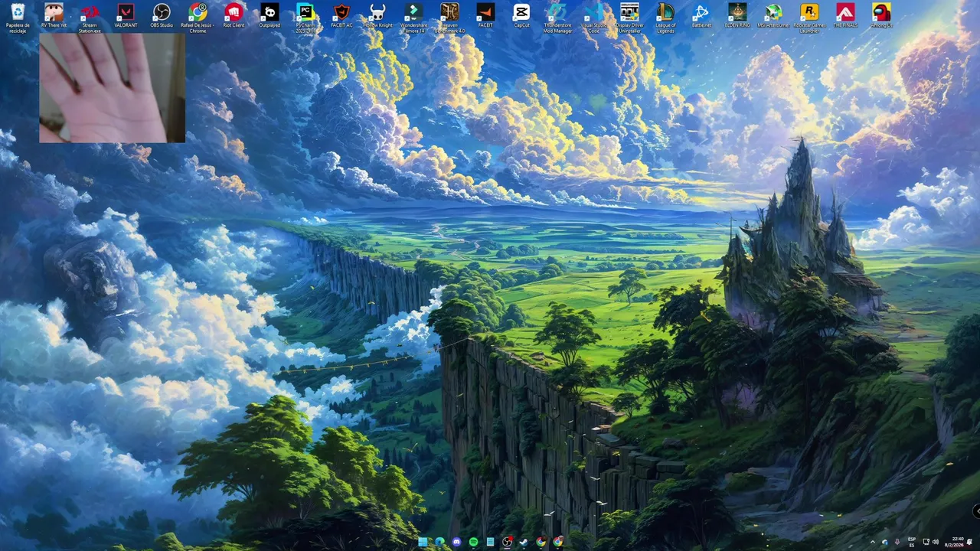980x551 pixels.
Task: Select the VALORANT desktop icon
Action: [x=126, y=15]
